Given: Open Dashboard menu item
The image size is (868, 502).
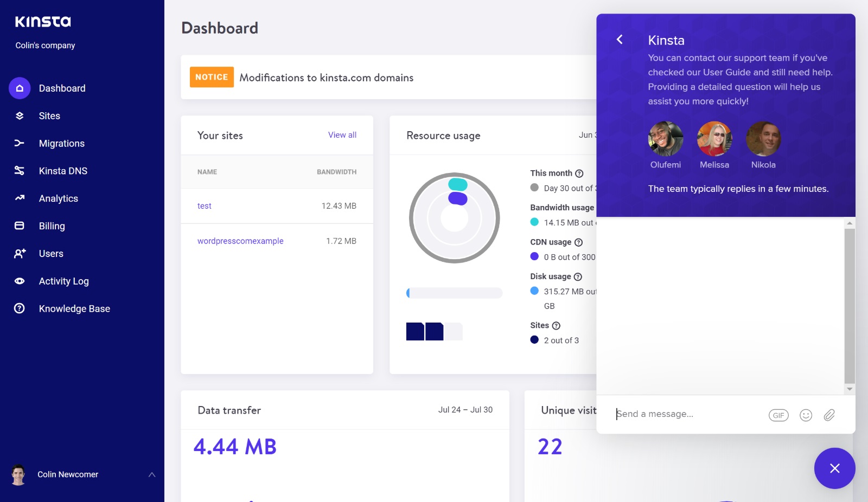Looking at the screenshot, I should 62,88.
